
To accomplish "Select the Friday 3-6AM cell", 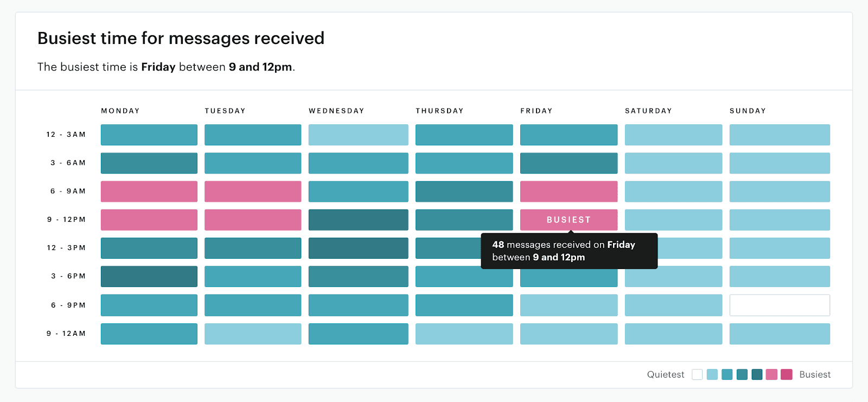I will point(568,163).
